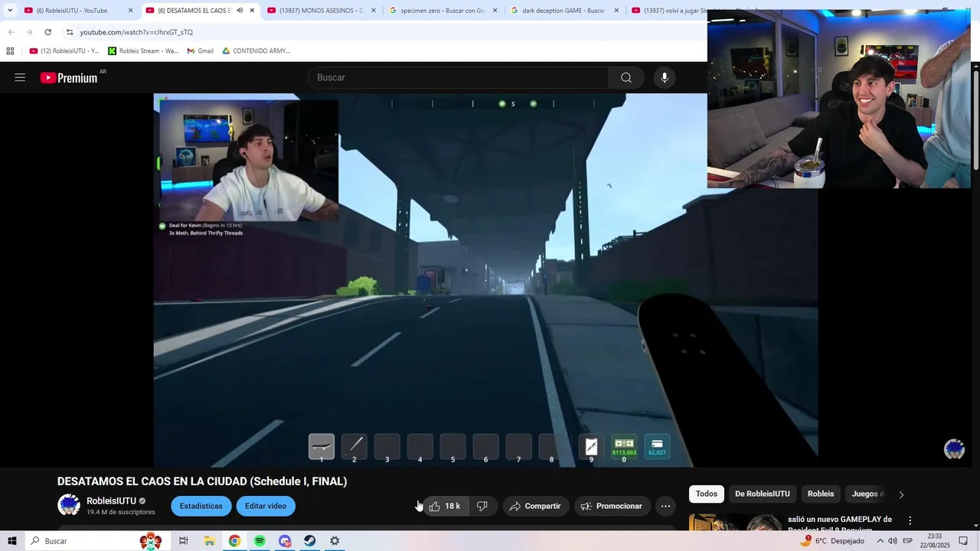
Task: Focus the YouTube Buscar search field
Action: (458, 77)
